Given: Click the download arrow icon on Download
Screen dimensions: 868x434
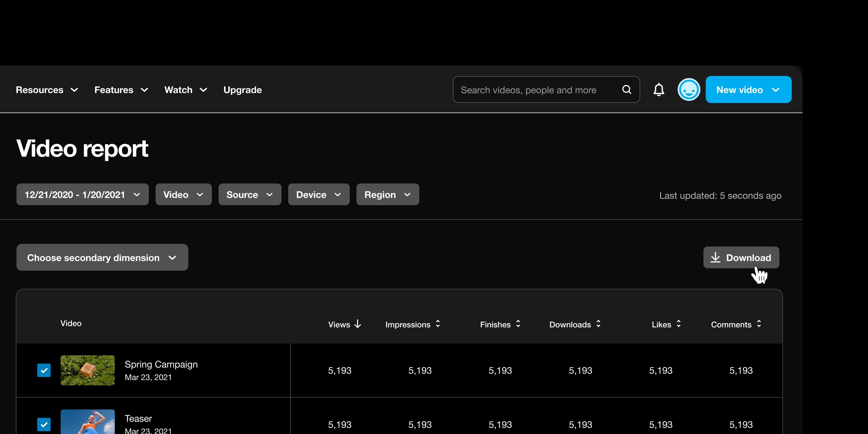Looking at the screenshot, I should (x=716, y=257).
